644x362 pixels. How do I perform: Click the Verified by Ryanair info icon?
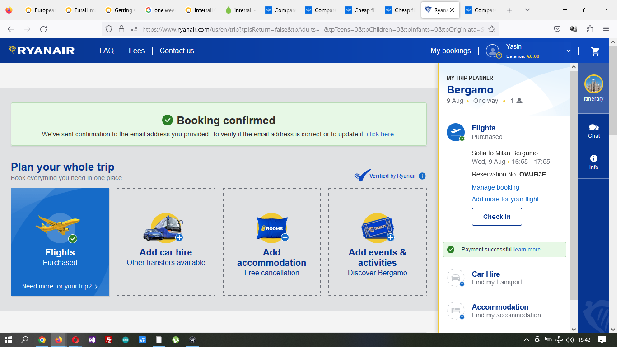[422, 176]
